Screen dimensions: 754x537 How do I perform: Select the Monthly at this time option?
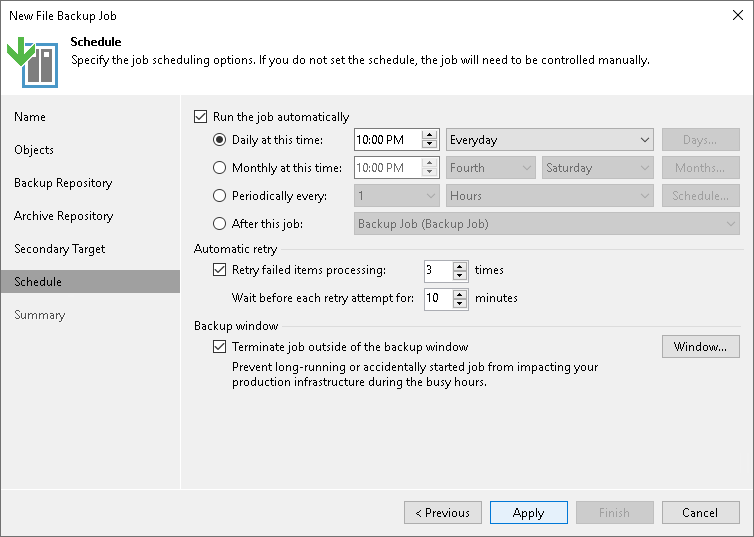(220, 168)
